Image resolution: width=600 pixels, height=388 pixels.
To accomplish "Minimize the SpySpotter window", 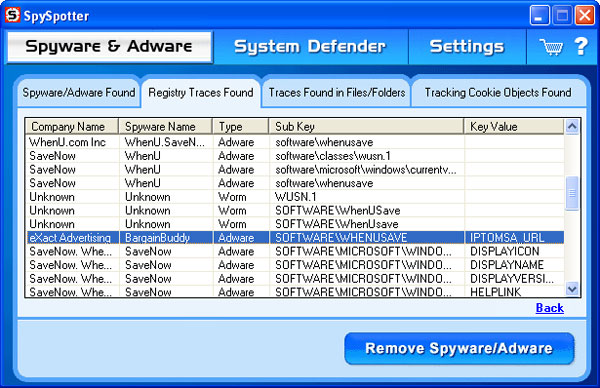I will tap(539, 15).
